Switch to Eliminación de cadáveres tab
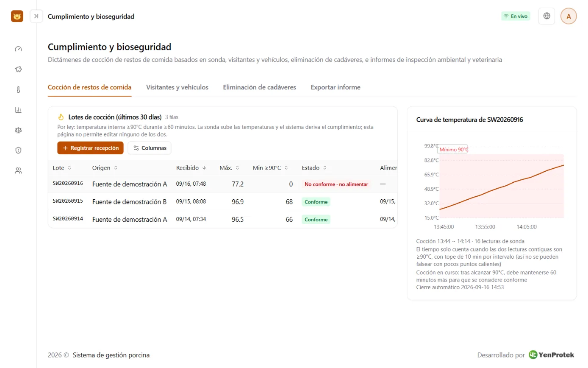This screenshot has height=368, width=588. click(x=259, y=87)
